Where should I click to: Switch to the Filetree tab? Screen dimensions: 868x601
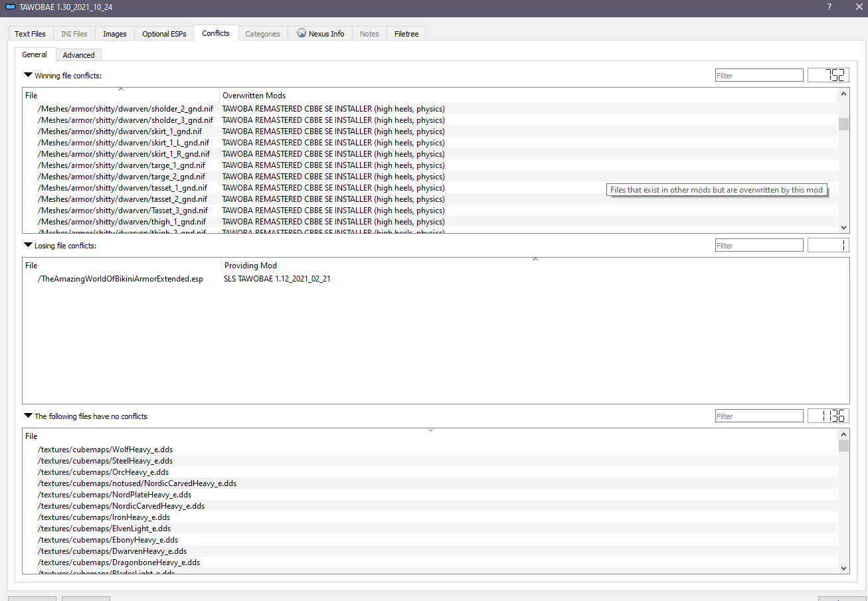pyautogui.click(x=406, y=34)
